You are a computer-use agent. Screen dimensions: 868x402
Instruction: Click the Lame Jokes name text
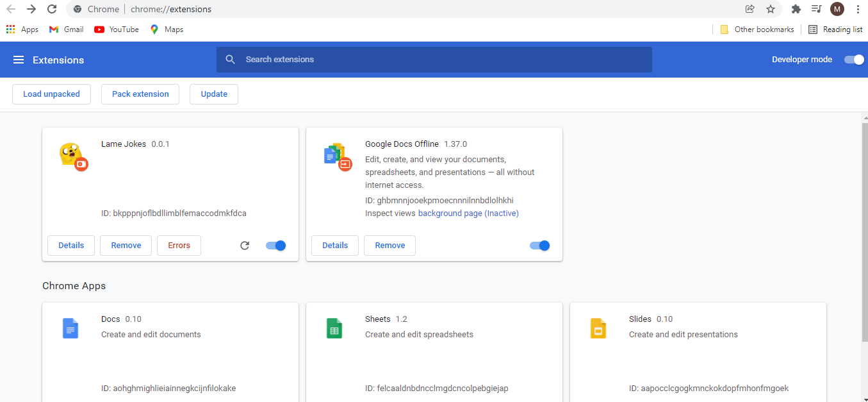click(x=124, y=144)
